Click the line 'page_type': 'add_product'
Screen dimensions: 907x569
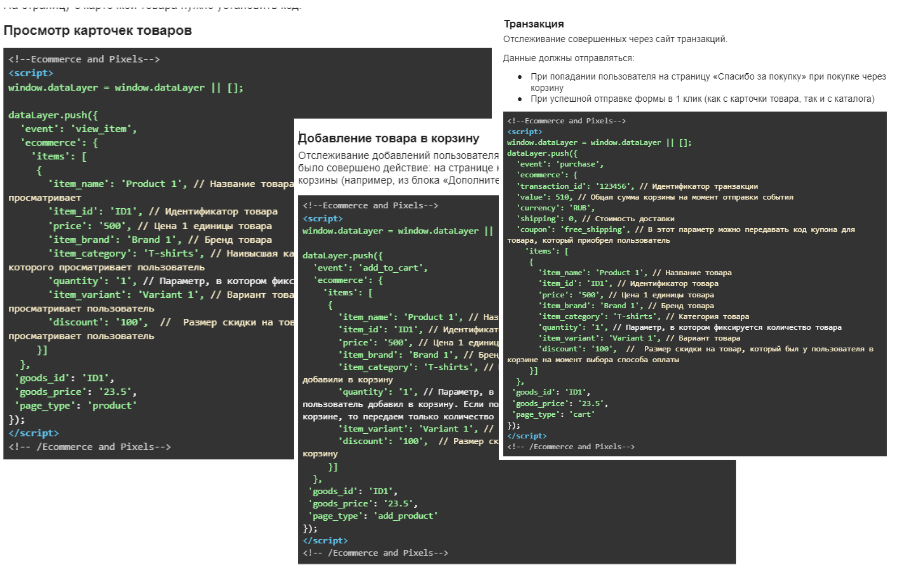click(373, 516)
